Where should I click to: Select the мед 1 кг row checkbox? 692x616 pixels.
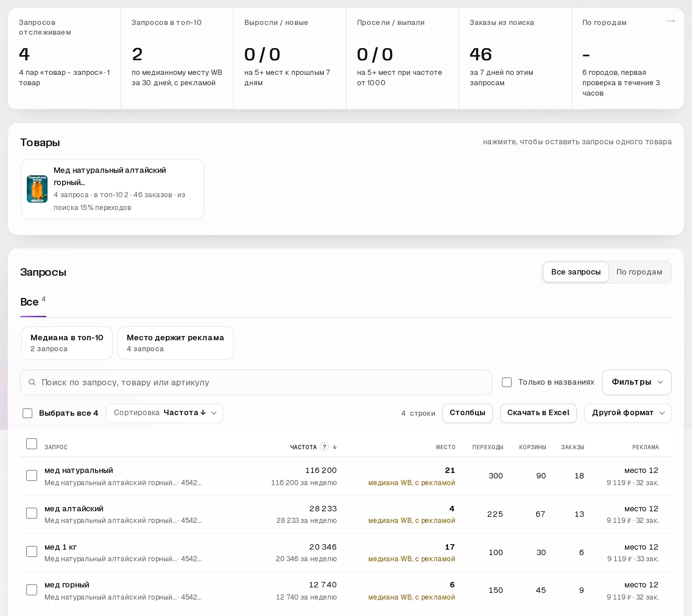click(32, 551)
